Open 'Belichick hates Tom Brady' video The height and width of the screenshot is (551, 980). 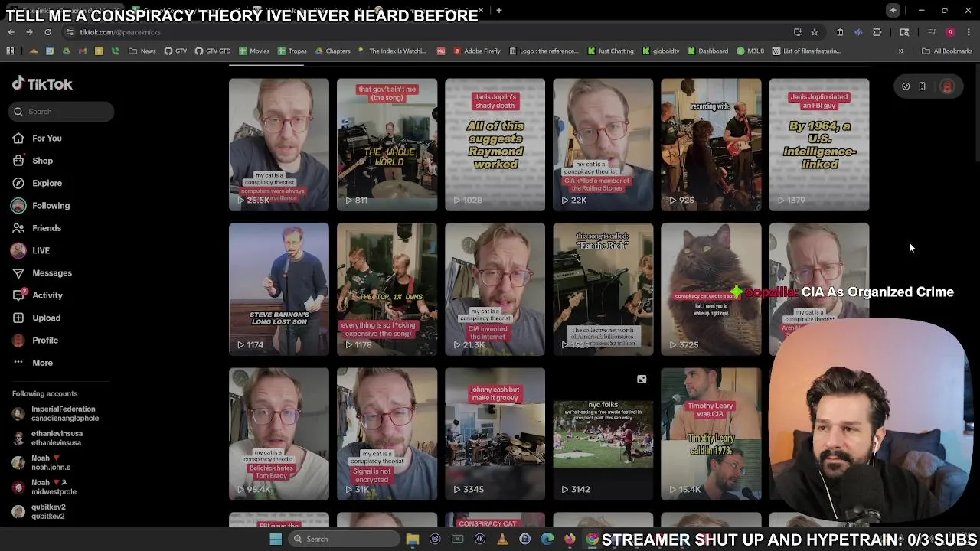tap(279, 434)
